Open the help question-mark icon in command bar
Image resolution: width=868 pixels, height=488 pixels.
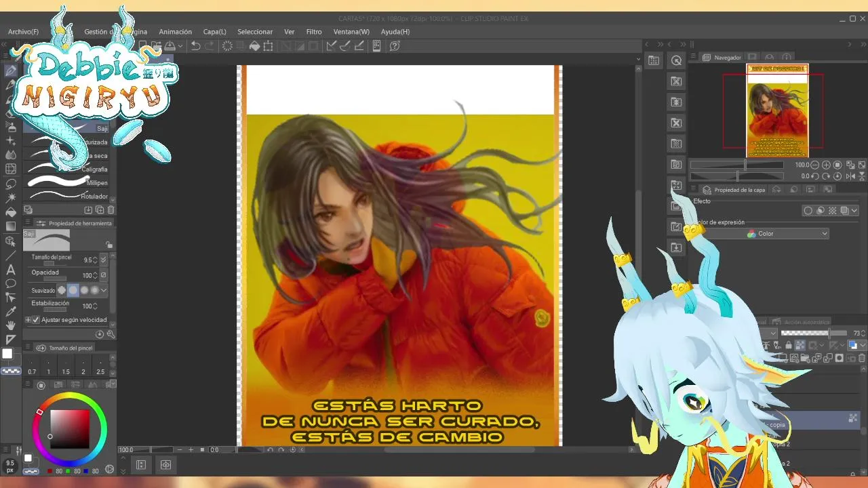pyautogui.click(x=395, y=46)
